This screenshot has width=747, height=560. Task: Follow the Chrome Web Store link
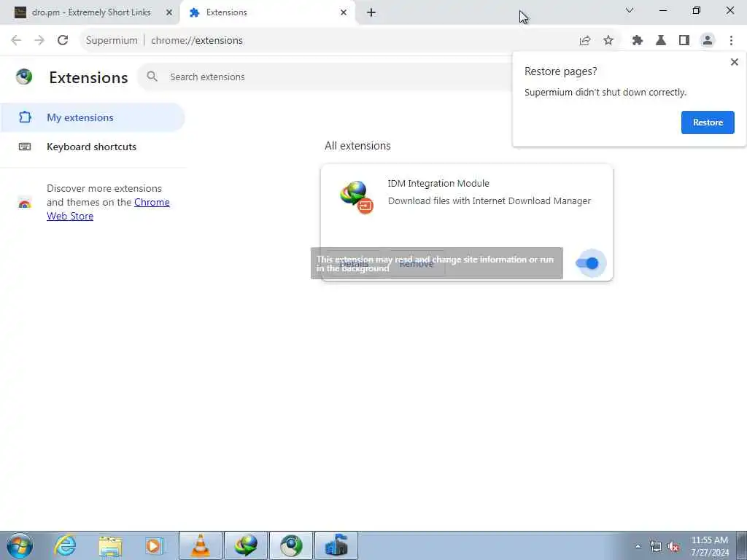[108, 209]
